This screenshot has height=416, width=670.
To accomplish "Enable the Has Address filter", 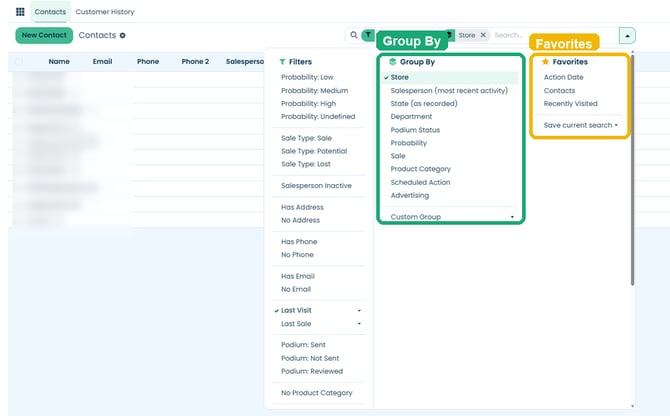I will pos(302,207).
